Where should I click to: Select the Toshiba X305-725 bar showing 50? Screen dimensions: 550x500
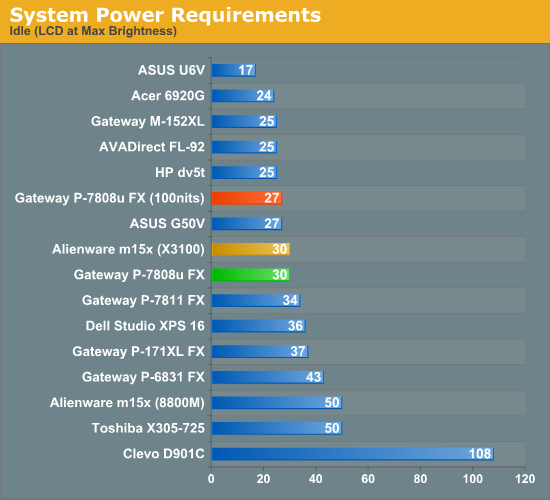coord(277,428)
